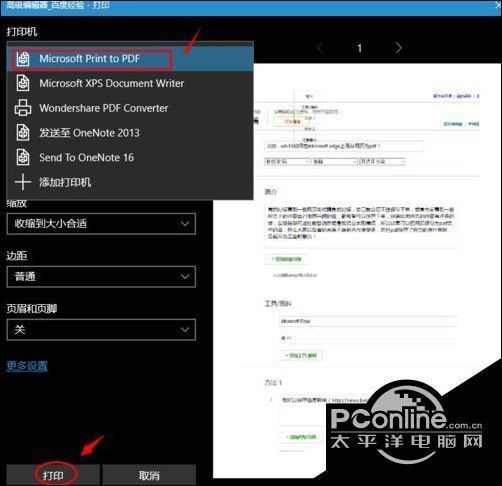Click the 发送至 OneNote 2013 icon
This screenshot has width=502, height=486.
(x=23, y=132)
